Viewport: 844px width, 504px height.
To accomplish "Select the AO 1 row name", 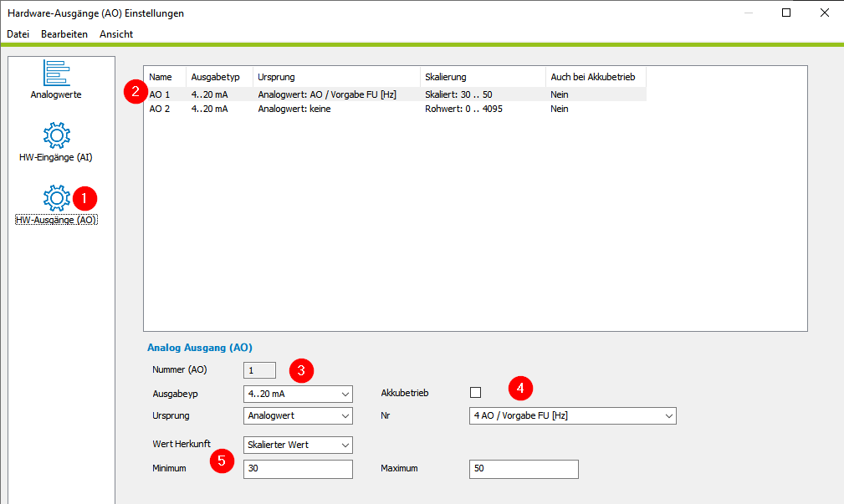I will pyautogui.click(x=159, y=94).
